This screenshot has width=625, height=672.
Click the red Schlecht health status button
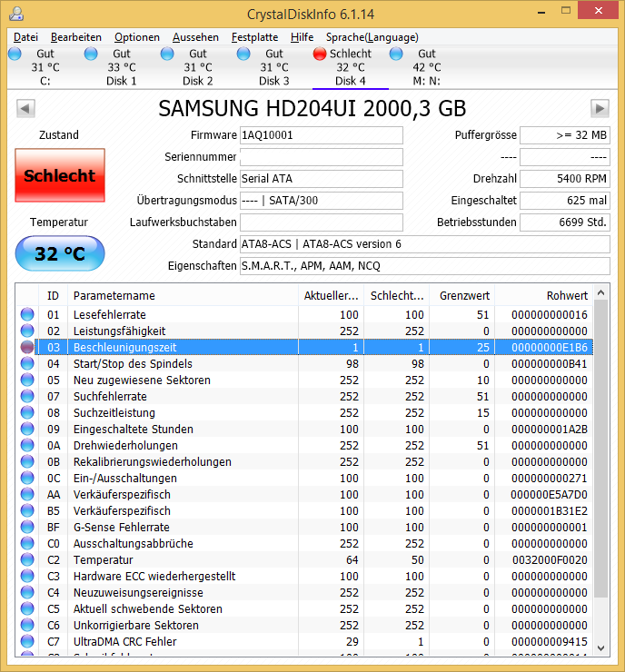coord(60,175)
